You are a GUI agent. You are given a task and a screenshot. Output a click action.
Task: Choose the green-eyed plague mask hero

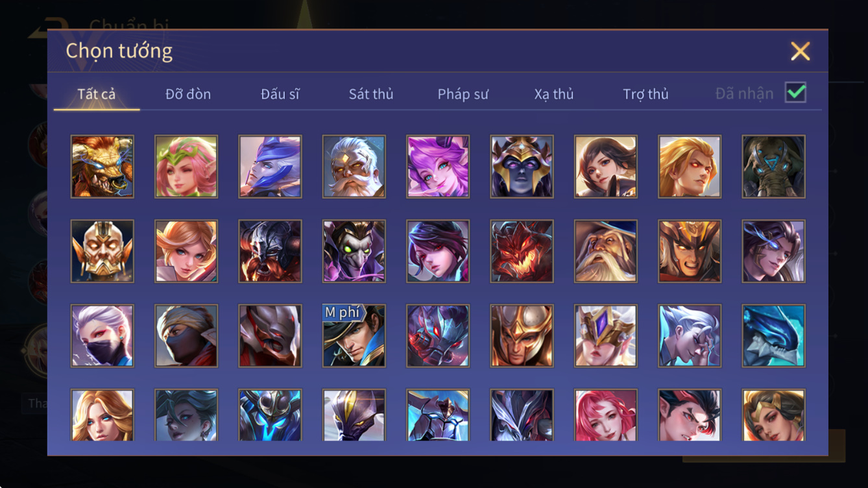coord(354,251)
